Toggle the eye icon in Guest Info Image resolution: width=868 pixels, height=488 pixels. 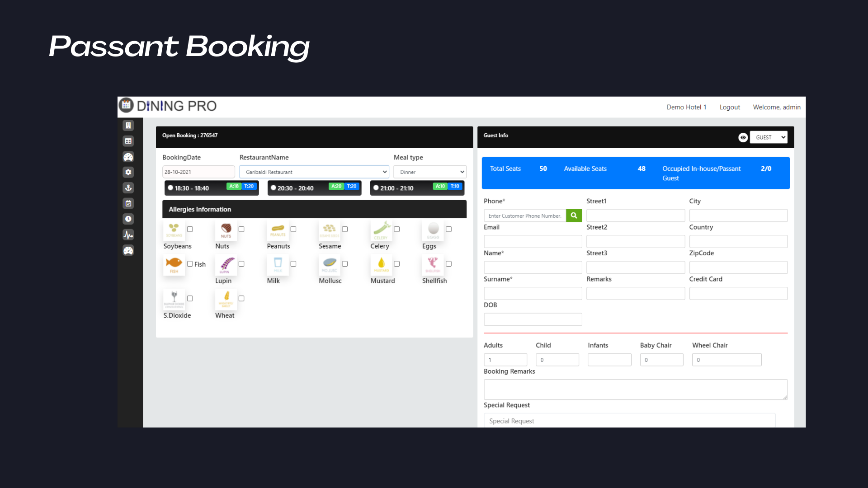point(743,137)
